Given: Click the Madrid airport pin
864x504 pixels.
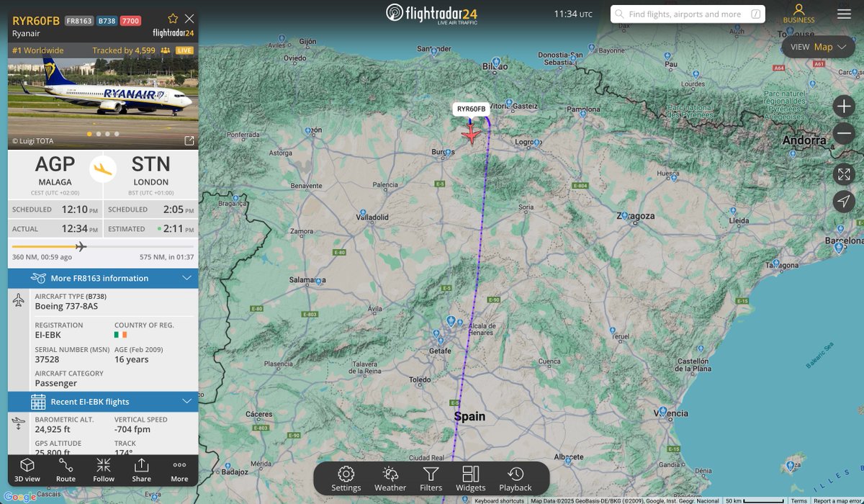Looking at the screenshot, I should click(x=451, y=320).
